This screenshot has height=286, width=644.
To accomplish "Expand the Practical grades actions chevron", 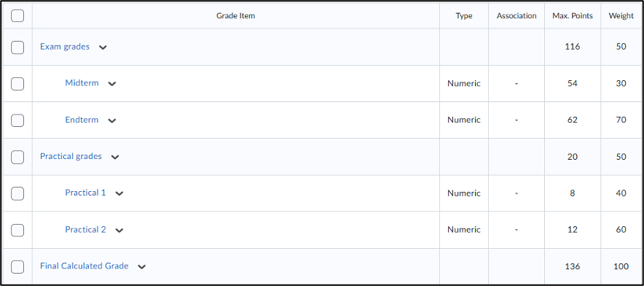I will (x=115, y=157).
